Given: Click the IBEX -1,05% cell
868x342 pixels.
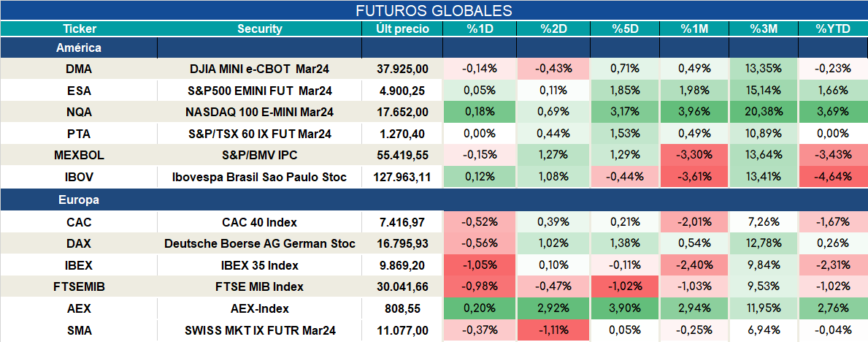Looking at the screenshot, I should pos(480,265).
